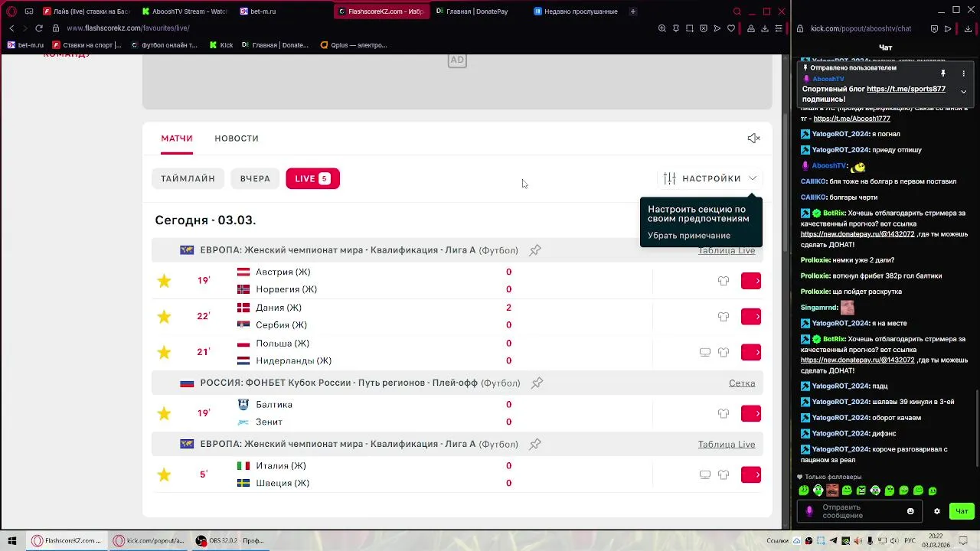Unstar the Польша (Ж) vs Нидерланды (Ж) match

[164, 352]
